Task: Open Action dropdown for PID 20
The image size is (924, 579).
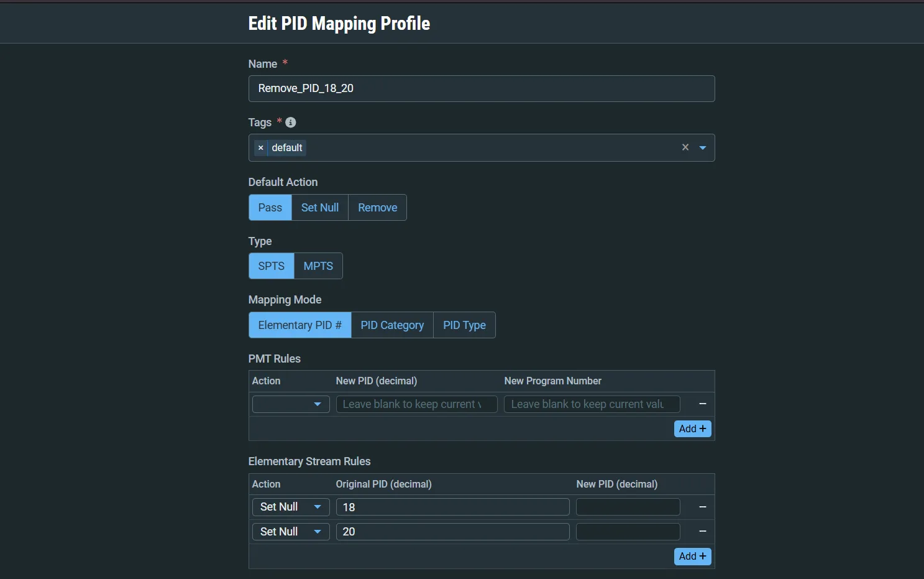Action: click(291, 532)
